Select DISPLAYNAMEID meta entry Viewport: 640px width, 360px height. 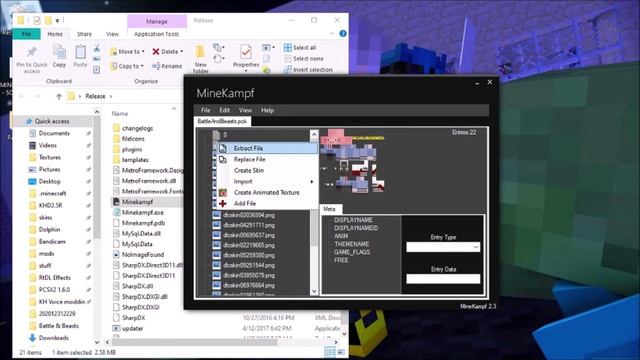356,228
